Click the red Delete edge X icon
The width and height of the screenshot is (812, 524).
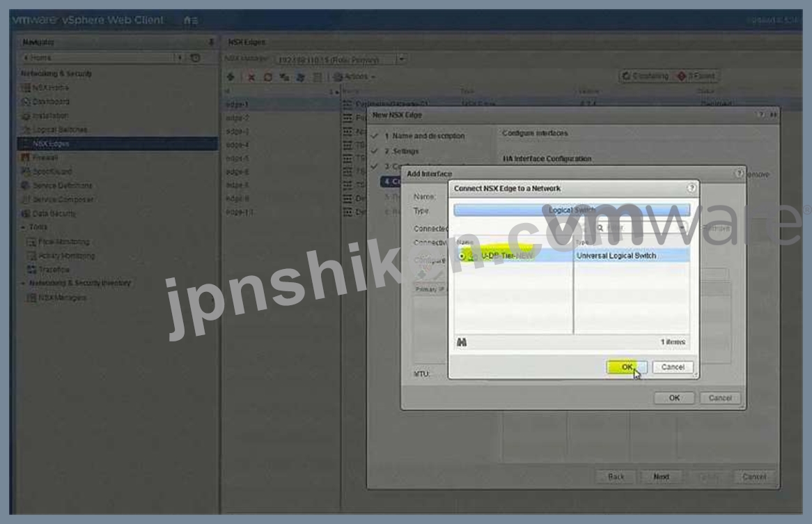pyautogui.click(x=251, y=77)
